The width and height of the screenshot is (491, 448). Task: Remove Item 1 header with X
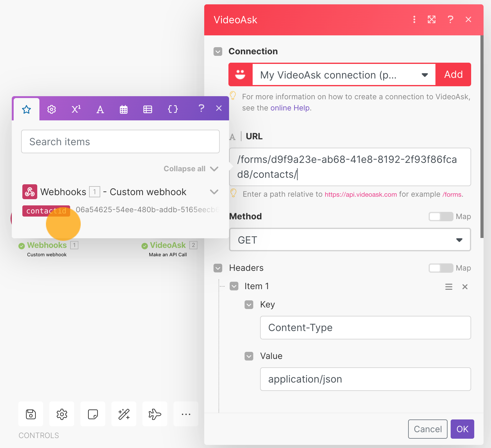click(x=465, y=287)
